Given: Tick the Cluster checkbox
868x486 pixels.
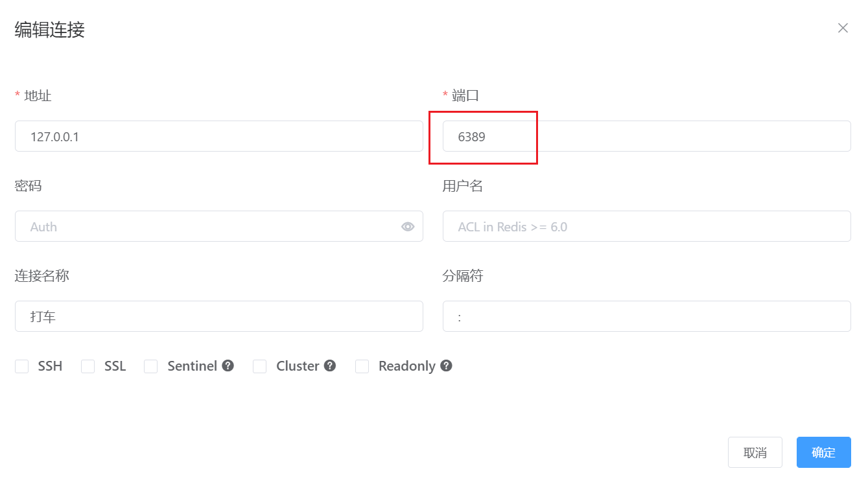Looking at the screenshot, I should pyautogui.click(x=260, y=367).
